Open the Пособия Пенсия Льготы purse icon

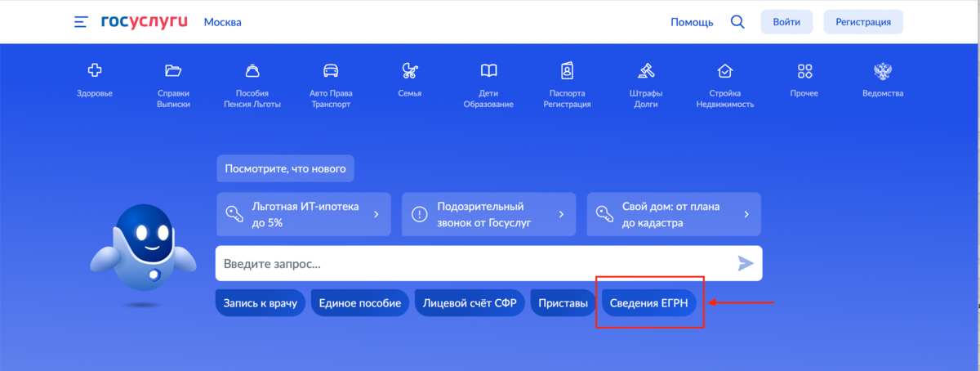[252, 70]
